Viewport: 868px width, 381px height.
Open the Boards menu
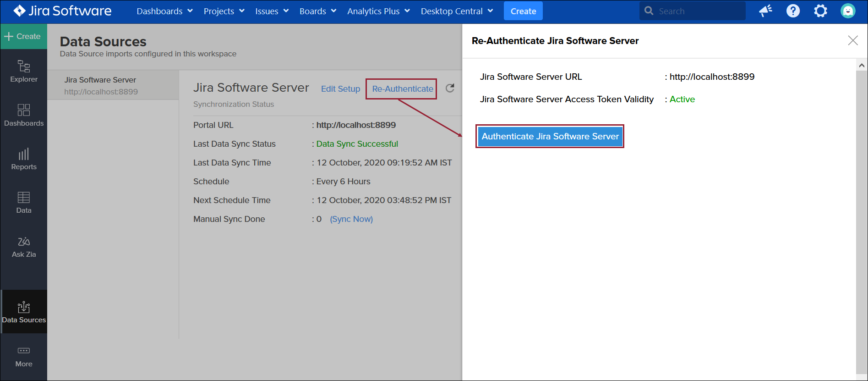[x=317, y=11]
